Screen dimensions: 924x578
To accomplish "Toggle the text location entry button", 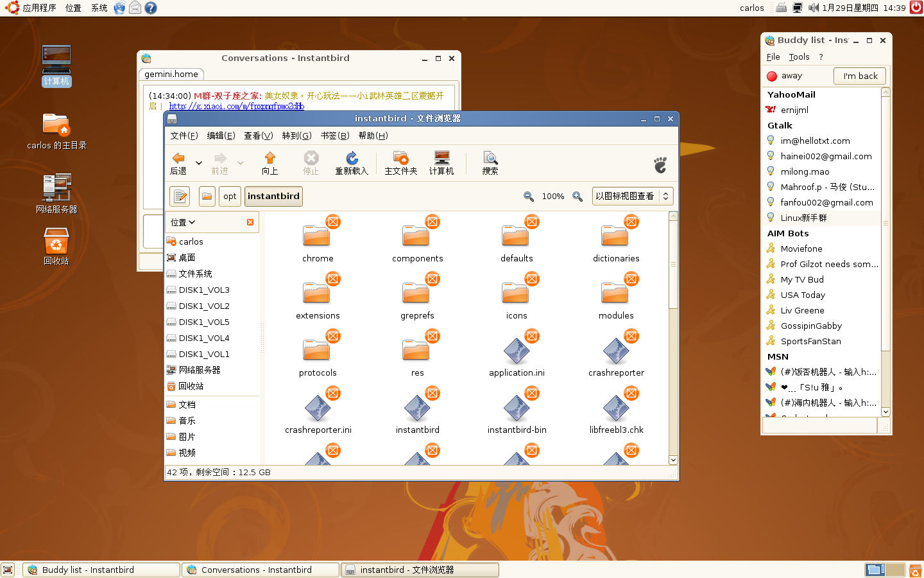I will 180,197.
